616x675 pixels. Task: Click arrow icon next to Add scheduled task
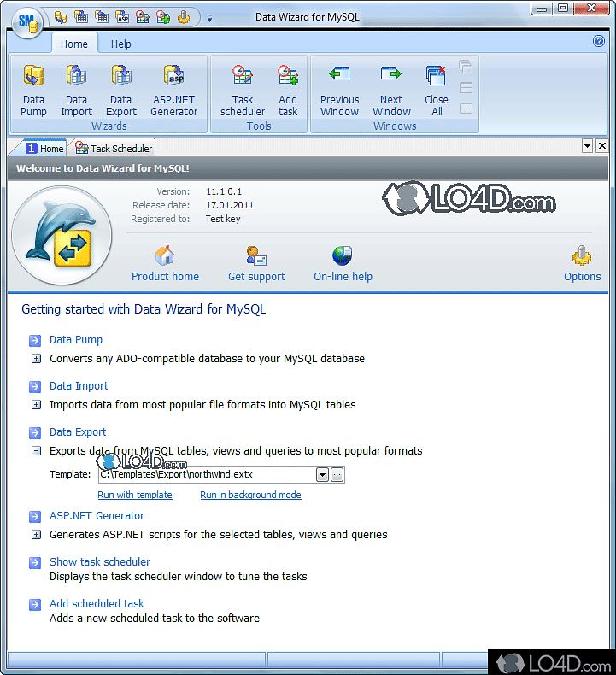tap(35, 604)
